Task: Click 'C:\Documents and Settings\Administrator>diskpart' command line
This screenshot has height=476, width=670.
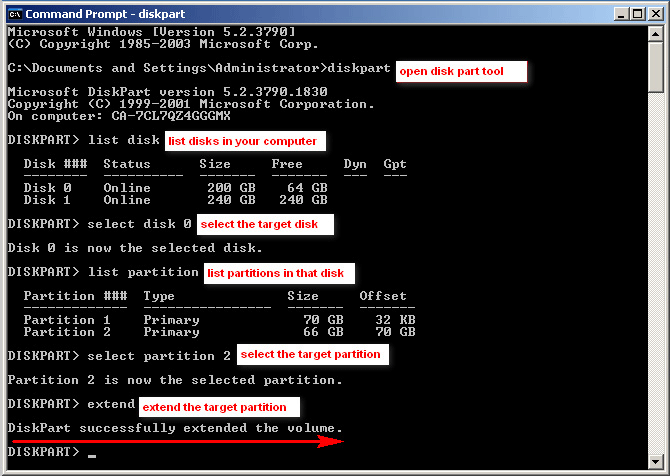Action: 199,68
